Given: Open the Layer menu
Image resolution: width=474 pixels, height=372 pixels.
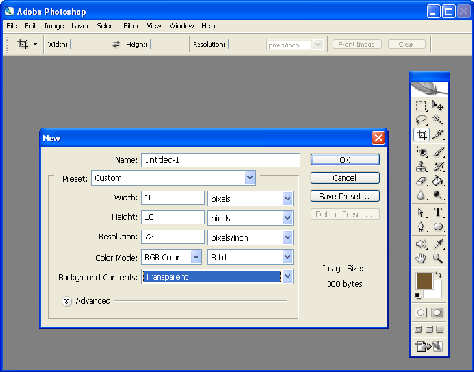Looking at the screenshot, I should [80, 26].
